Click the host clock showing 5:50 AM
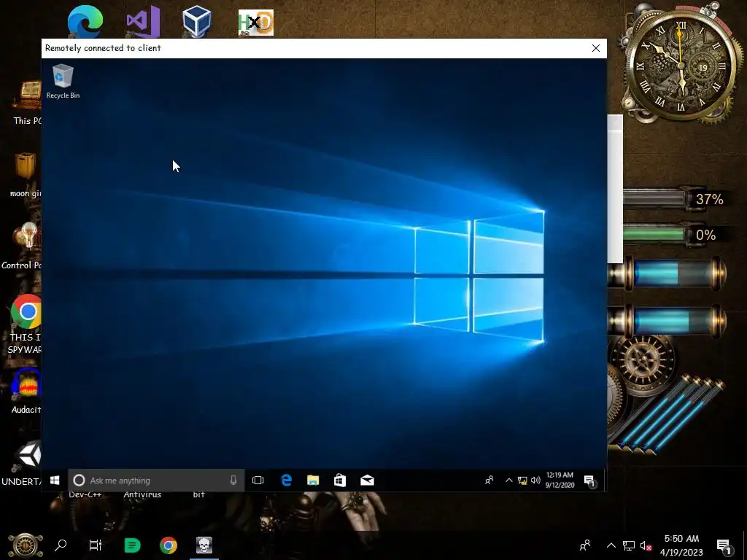Viewport: 747px width, 560px height. 681,545
